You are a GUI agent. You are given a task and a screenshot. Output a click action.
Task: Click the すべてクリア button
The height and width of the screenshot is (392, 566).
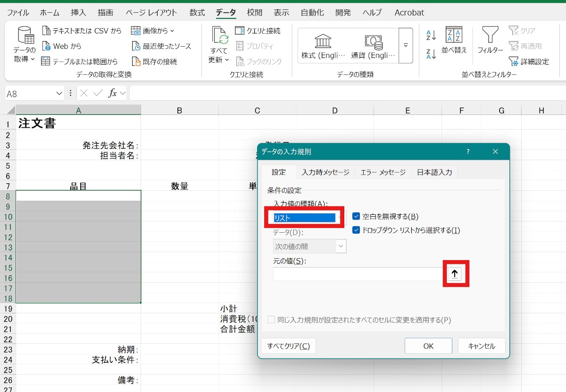(x=288, y=346)
